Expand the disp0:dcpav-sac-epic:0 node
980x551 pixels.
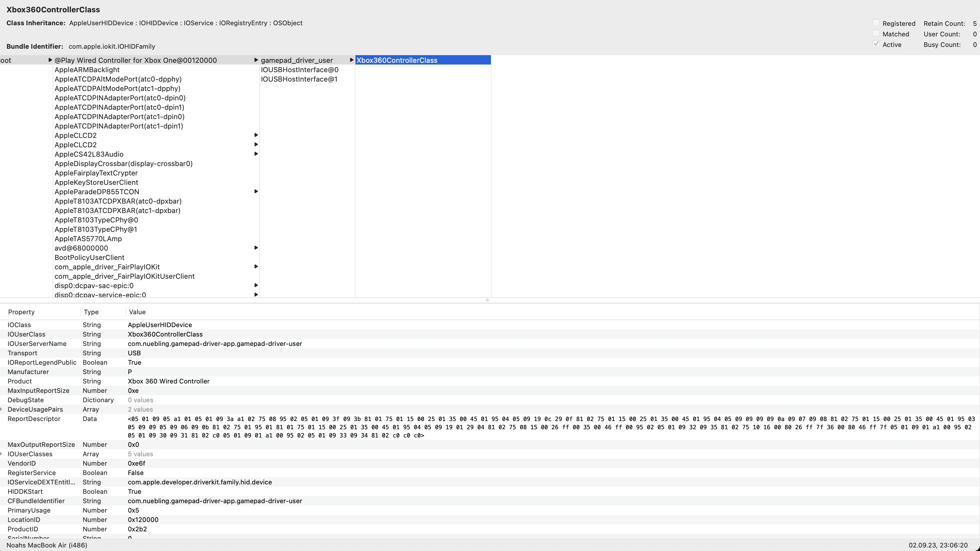click(256, 285)
